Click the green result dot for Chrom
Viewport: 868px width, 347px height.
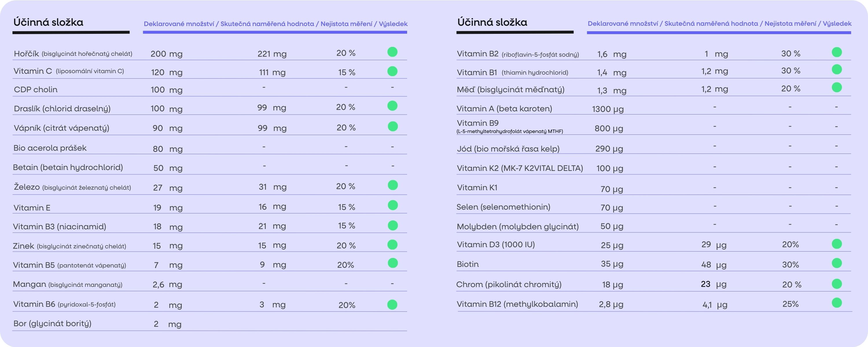click(x=837, y=284)
